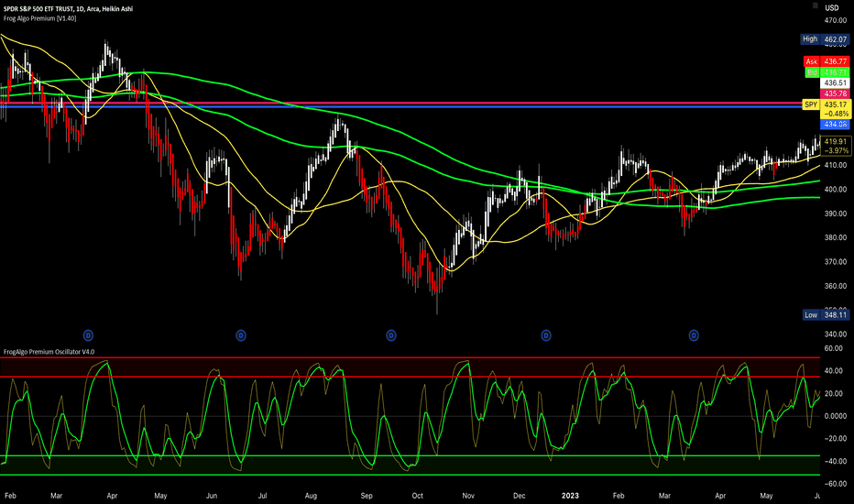The image size is (854, 504).
Task: Select the blue horizontal price line
Action: (x=400, y=107)
